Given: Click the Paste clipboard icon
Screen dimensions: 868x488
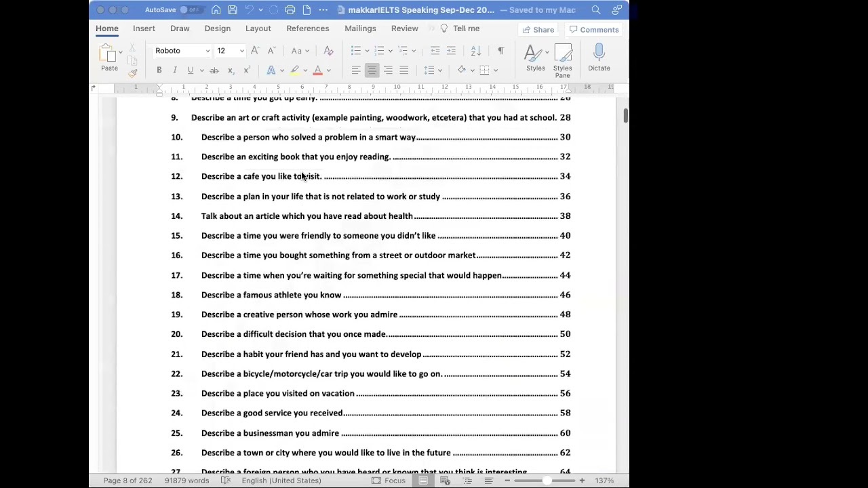Looking at the screenshot, I should (x=108, y=54).
